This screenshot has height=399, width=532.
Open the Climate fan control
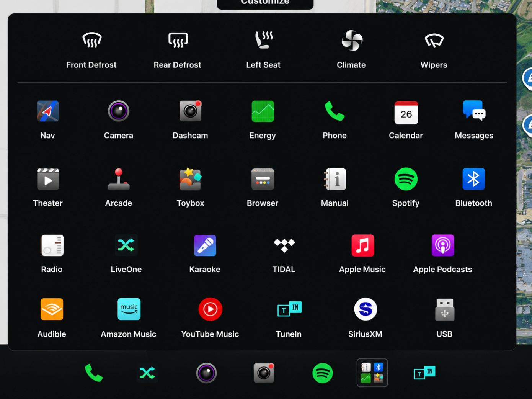[x=351, y=50]
